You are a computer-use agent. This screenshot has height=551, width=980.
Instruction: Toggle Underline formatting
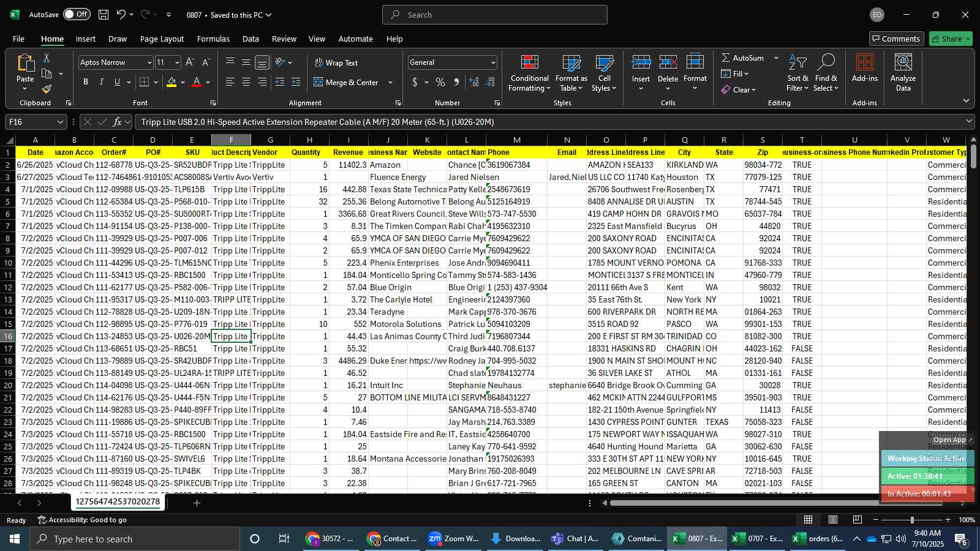tap(117, 82)
